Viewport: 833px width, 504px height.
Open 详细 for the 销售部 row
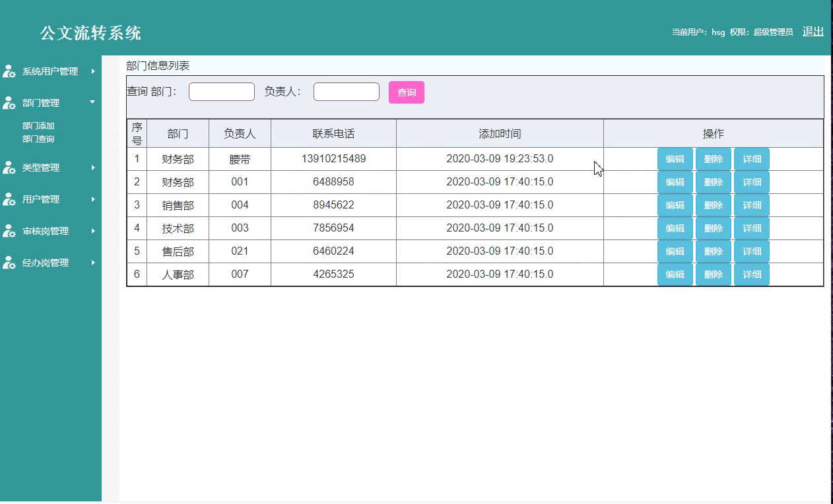pyautogui.click(x=752, y=205)
